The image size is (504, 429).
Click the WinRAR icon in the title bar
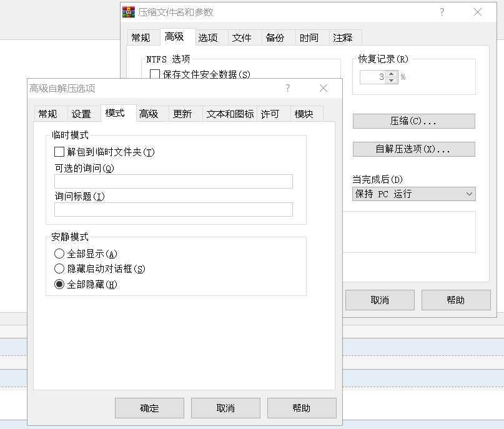point(129,12)
